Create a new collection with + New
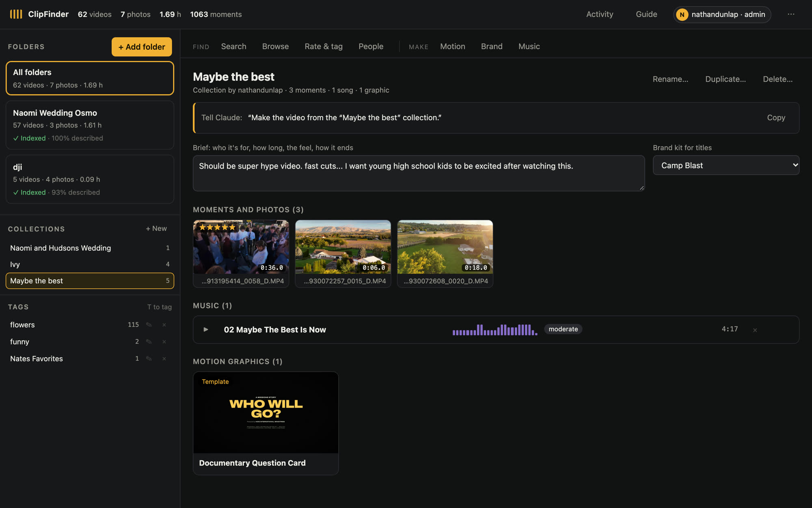This screenshot has height=508, width=812. coord(156,228)
